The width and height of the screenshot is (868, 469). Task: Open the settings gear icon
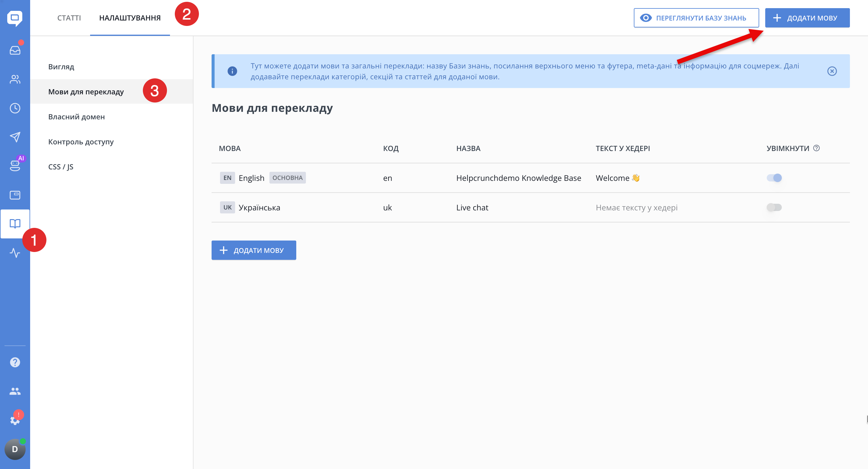(x=15, y=420)
